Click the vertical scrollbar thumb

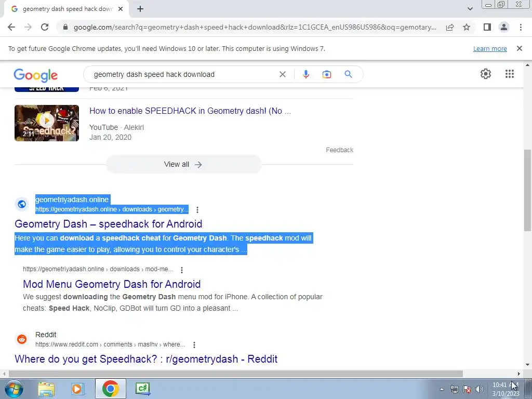pos(527,190)
